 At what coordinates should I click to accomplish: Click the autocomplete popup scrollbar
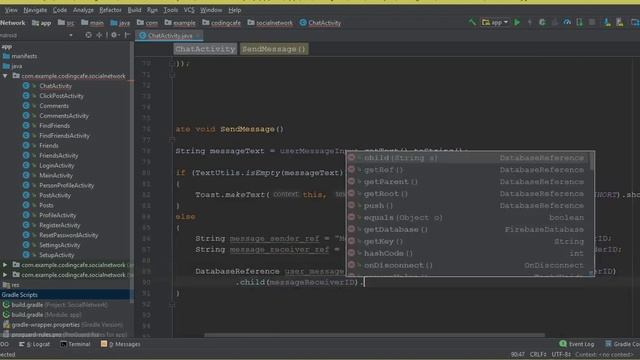[x=591, y=162]
